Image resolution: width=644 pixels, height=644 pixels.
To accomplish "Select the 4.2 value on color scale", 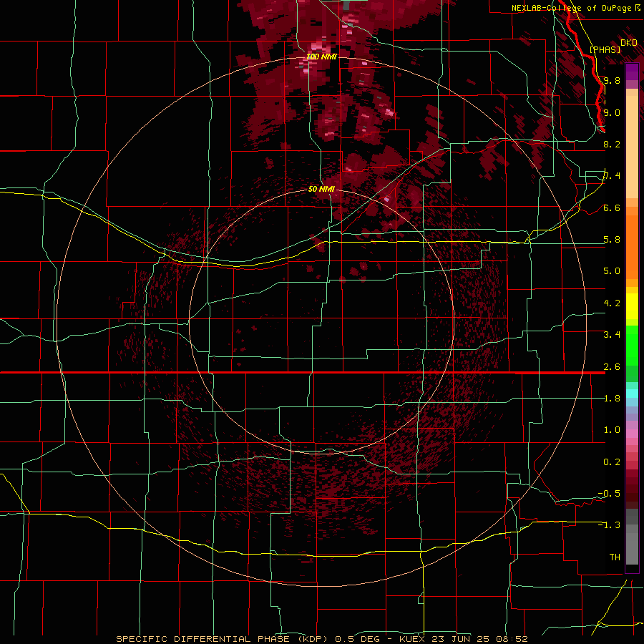I will [x=612, y=303].
